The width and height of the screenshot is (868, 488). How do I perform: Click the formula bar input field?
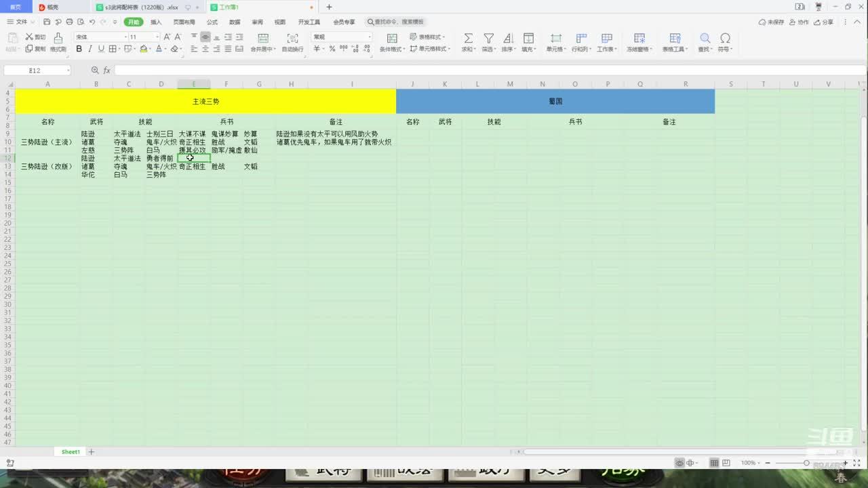coord(475,70)
